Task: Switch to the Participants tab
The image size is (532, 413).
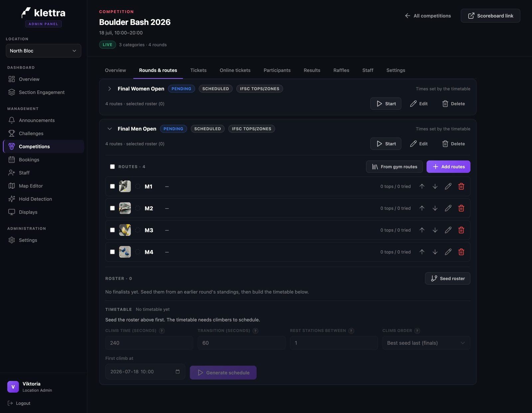Action: [x=277, y=70]
